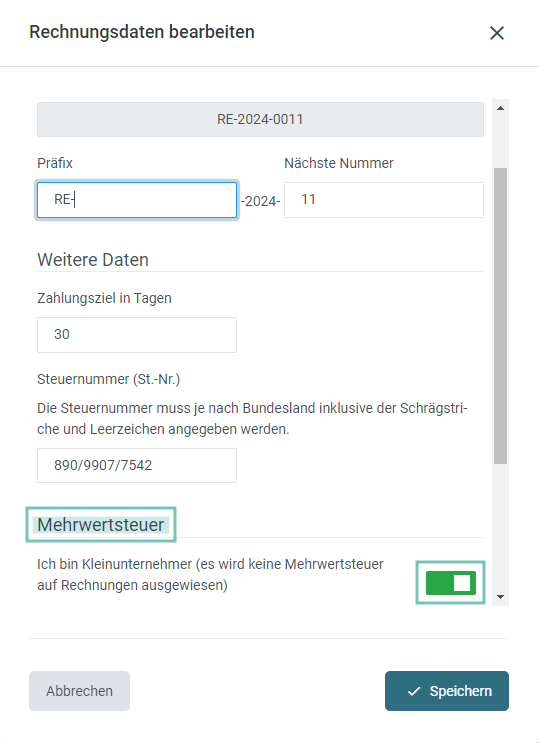
Task: Click the Abbrechen button
Action: 79,691
